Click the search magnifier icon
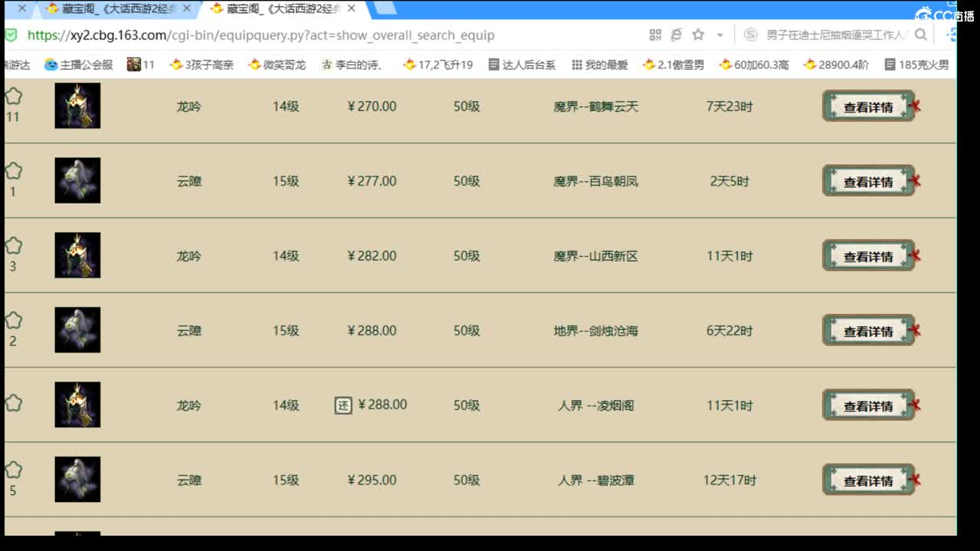 [921, 35]
